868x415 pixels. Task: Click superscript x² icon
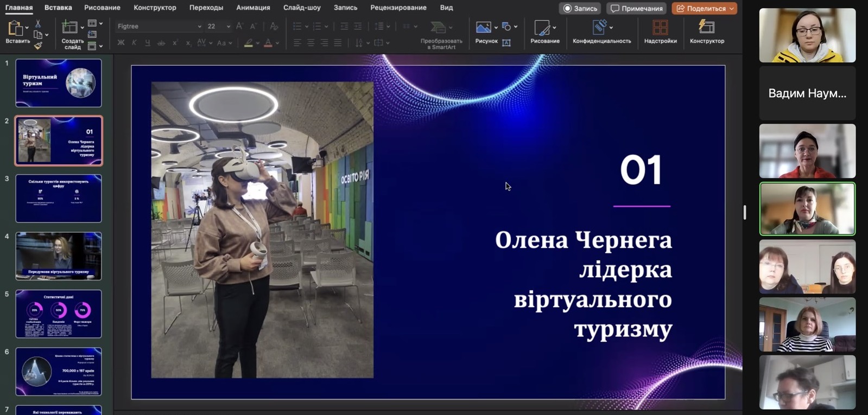(x=175, y=43)
